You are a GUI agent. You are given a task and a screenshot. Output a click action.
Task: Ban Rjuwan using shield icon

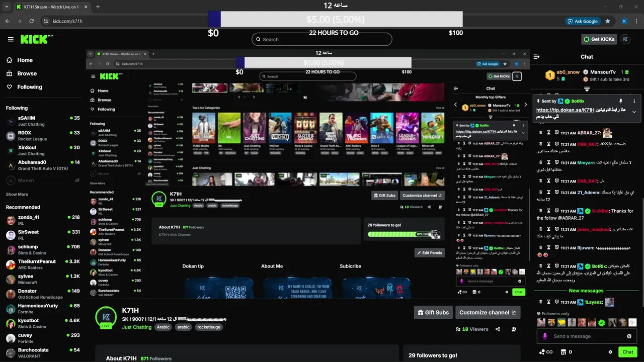tap(557, 247)
